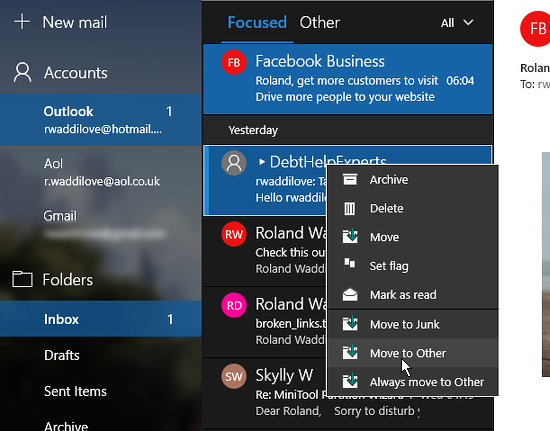The width and height of the screenshot is (550, 431).
Task: Click the Accounts person icon
Action: click(22, 73)
